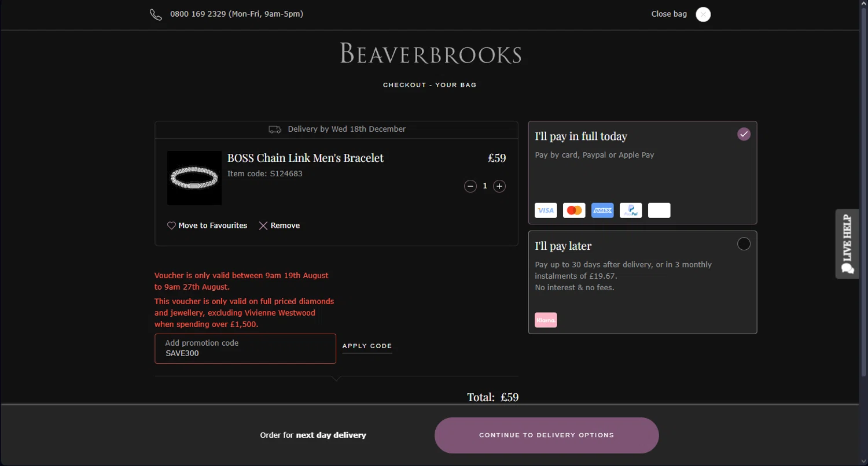Click the Amex card icon
This screenshot has width=868, height=466.
(602, 210)
